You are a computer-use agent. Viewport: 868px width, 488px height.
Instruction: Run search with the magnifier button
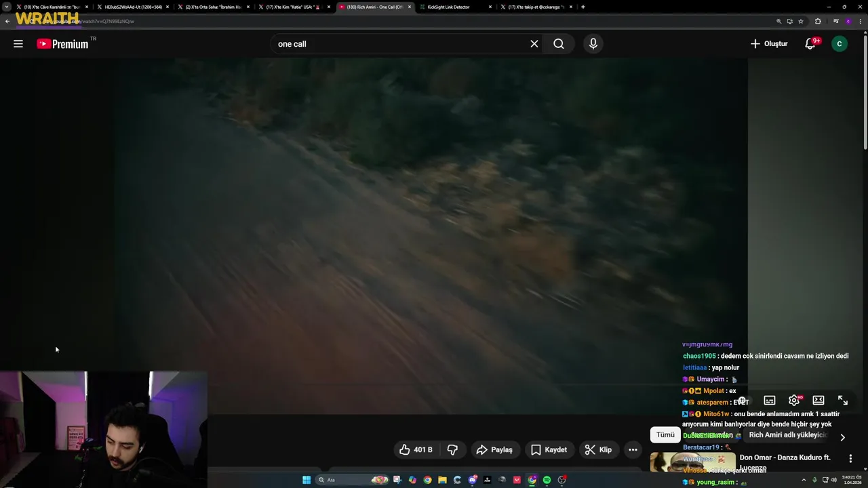[x=559, y=44]
